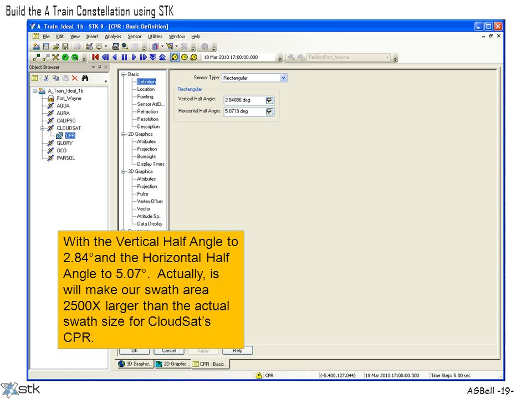Screen dimensions: 532x399
Task: Click the Report toolbar icon
Action: point(156,47)
